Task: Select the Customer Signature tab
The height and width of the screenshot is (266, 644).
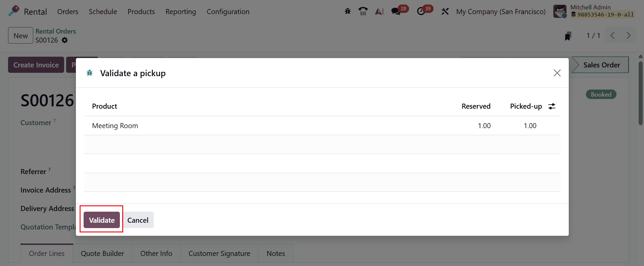Action: coord(219,254)
